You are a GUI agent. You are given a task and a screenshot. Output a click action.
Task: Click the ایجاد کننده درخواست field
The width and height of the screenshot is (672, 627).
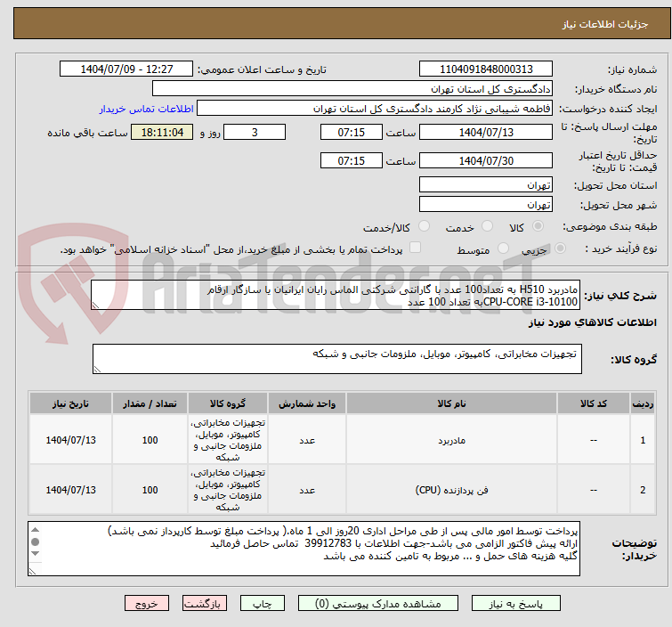(x=374, y=109)
